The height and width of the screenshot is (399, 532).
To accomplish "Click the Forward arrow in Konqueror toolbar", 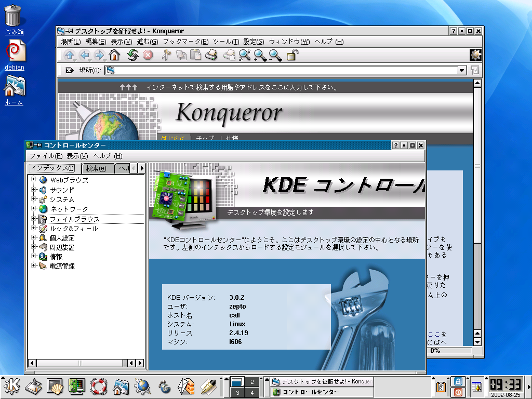I will (x=99, y=55).
